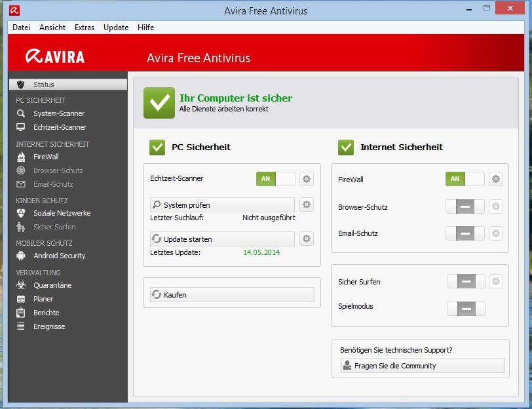Open Quarantäne biohazard icon in sidebar

pyautogui.click(x=21, y=285)
